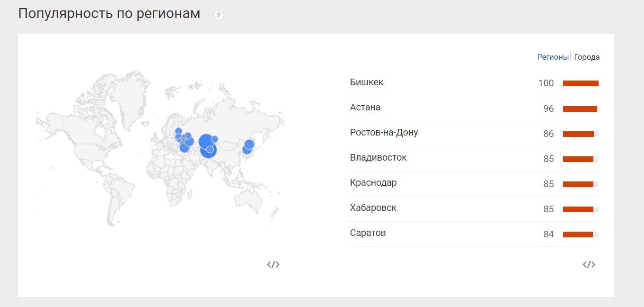
Task: Click the red bar next to Астана
Action: [x=580, y=109]
